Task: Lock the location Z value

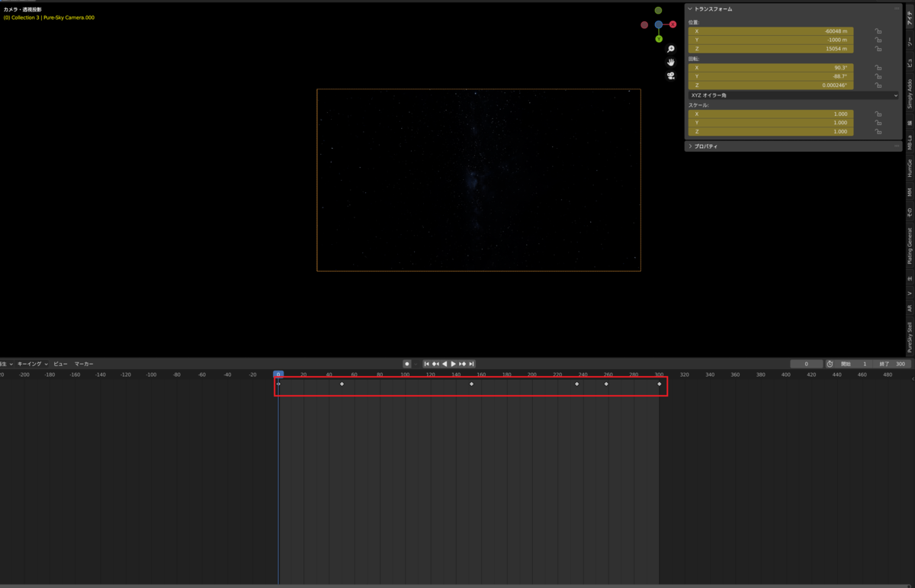Action: coord(878,49)
